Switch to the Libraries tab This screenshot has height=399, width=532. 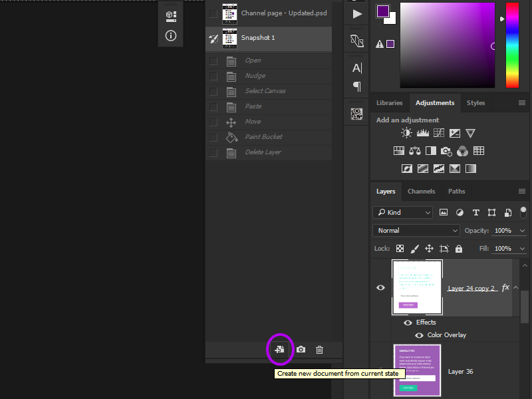pos(390,103)
